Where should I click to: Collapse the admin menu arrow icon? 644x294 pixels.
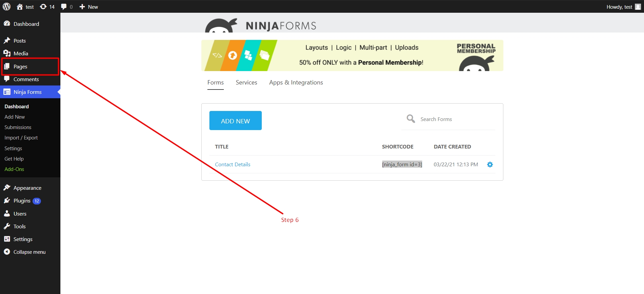7,252
